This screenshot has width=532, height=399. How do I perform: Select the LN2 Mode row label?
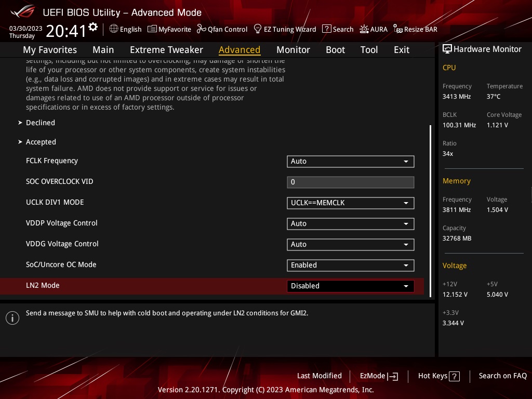tap(43, 285)
